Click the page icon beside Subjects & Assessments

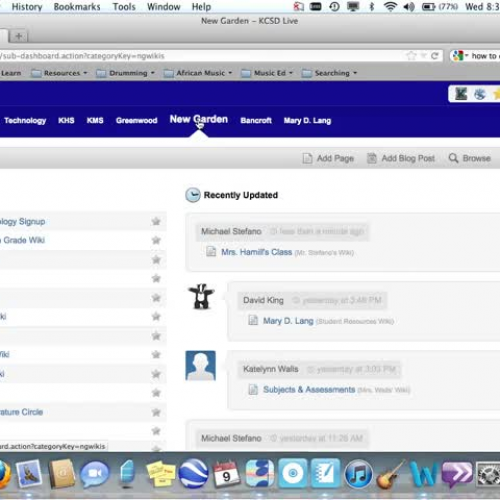click(253, 389)
